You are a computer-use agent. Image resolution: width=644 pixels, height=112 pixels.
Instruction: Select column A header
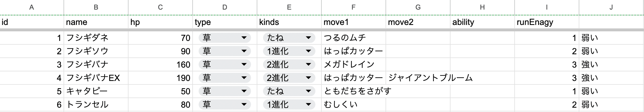[32, 7]
